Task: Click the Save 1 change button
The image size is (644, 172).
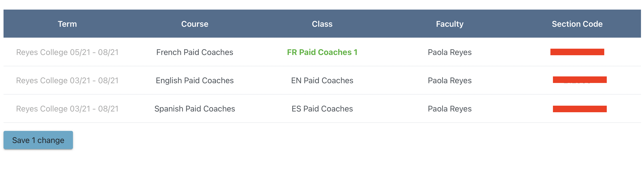Action: point(38,140)
